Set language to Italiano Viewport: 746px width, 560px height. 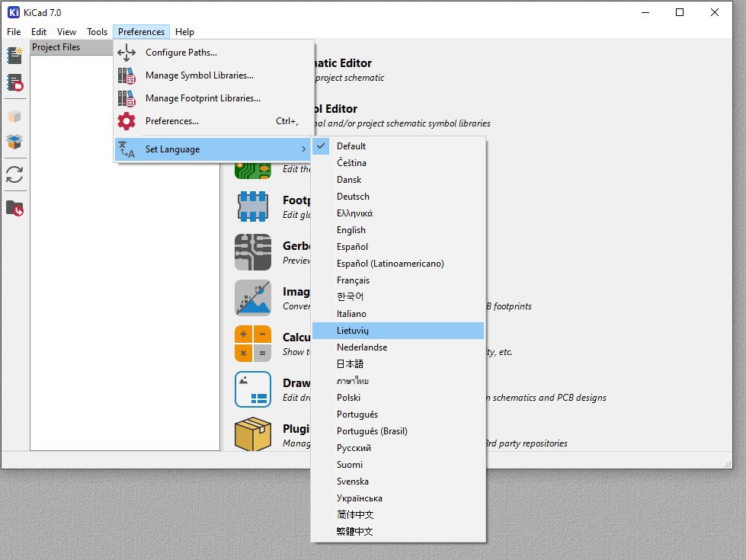[399, 314]
